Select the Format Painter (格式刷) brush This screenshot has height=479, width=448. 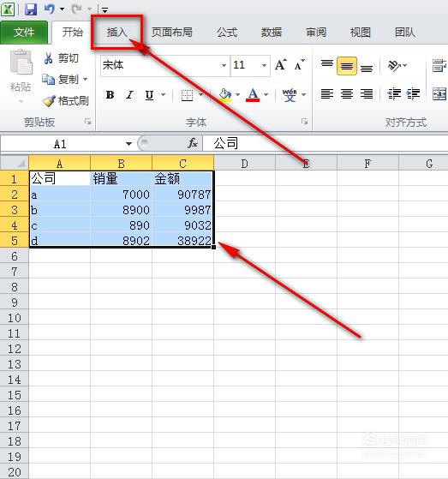tap(65, 101)
